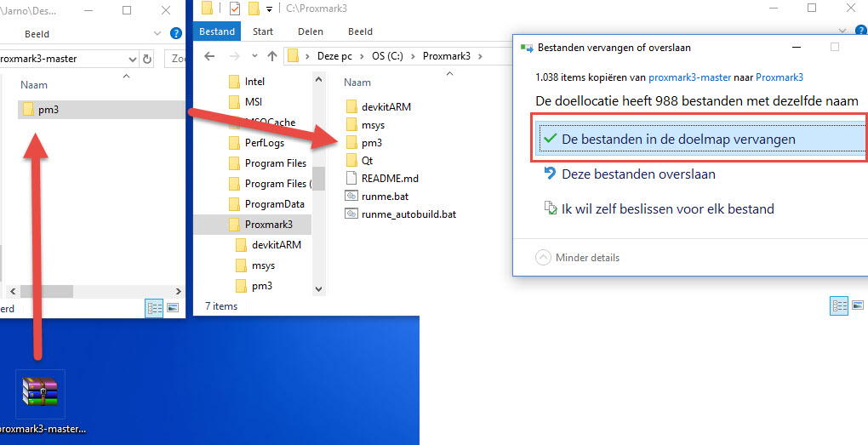
Task: Click the navigation pane scroll down arrow
Action: coord(318,288)
